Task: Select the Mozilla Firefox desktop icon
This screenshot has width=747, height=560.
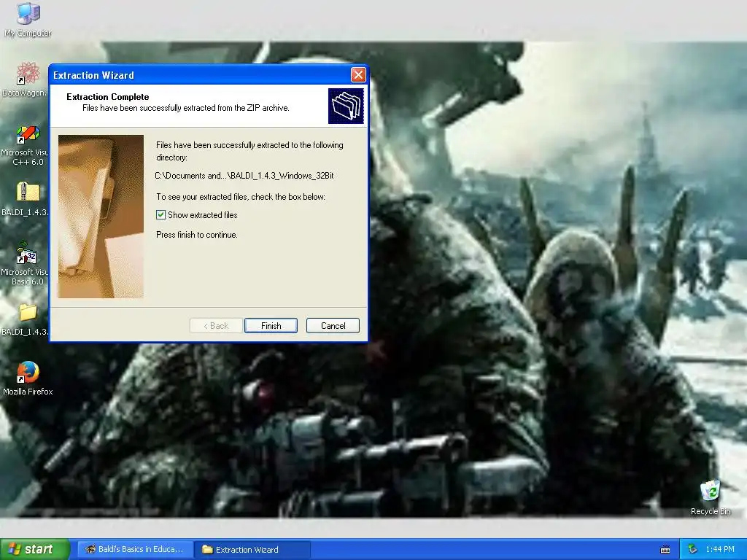Action: pos(28,378)
